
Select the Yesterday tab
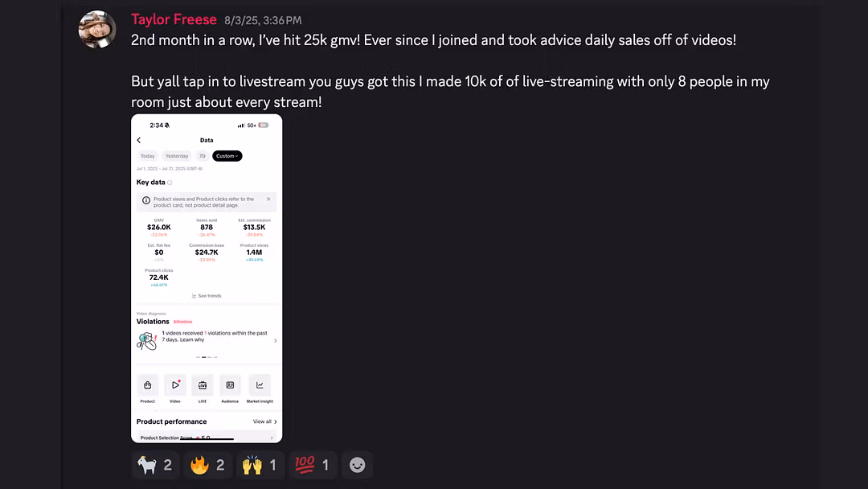(x=177, y=156)
